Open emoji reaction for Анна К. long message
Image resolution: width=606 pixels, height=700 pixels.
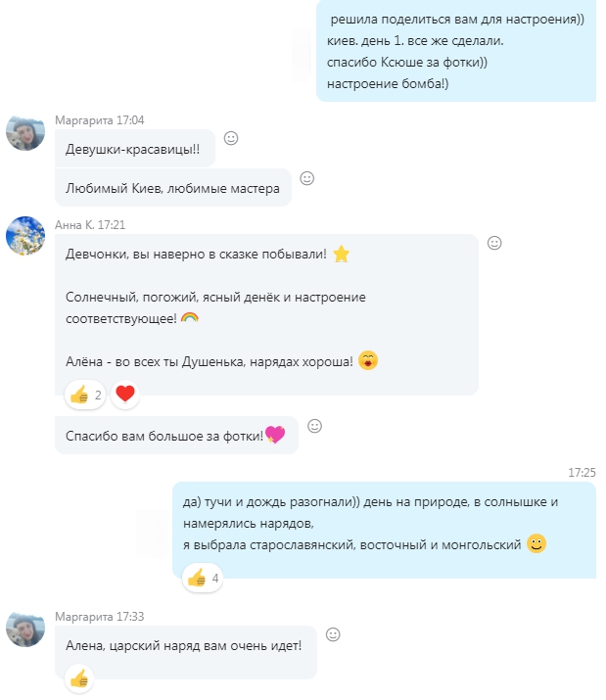(494, 243)
